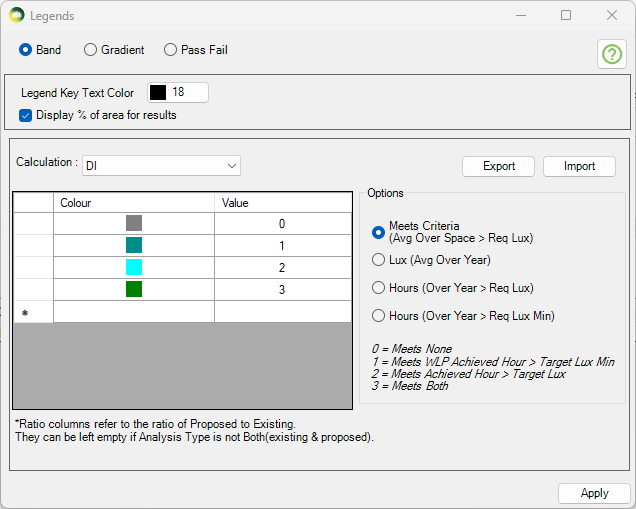This screenshot has width=636, height=509.
Task: Click the Import button
Action: pos(579,166)
